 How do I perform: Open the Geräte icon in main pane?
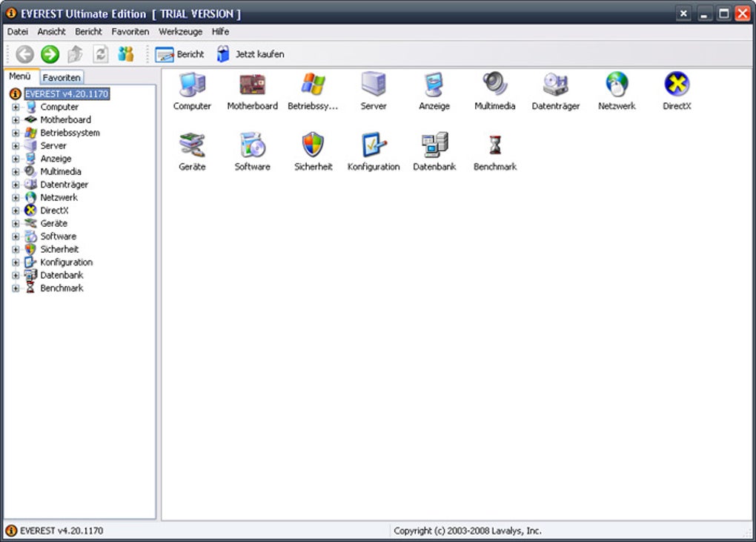point(192,145)
